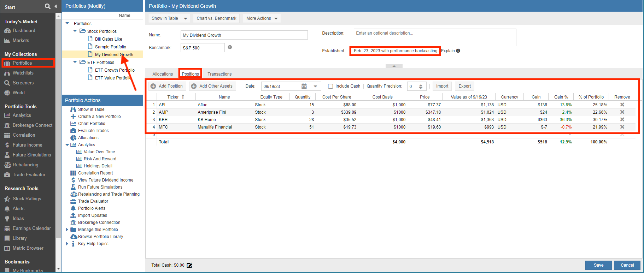Collapse the portfolio details header panel
Screen dimensions: 644x273
point(394,66)
